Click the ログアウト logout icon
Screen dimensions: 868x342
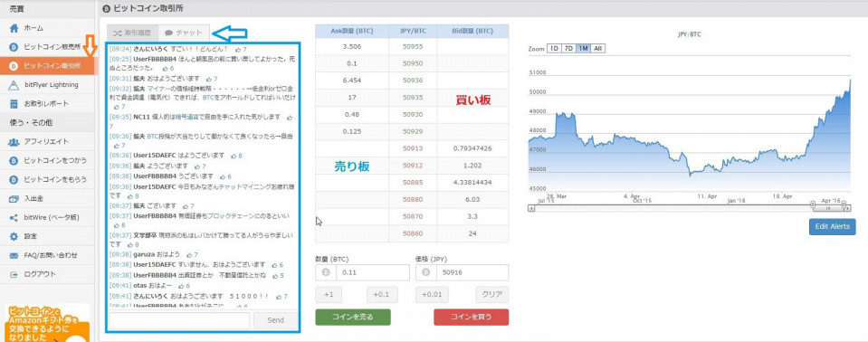pyautogui.click(x=14, y=274)
